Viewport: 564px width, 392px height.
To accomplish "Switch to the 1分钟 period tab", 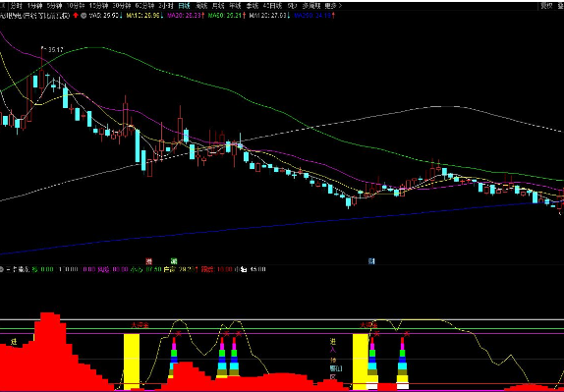I will (34, 6).
